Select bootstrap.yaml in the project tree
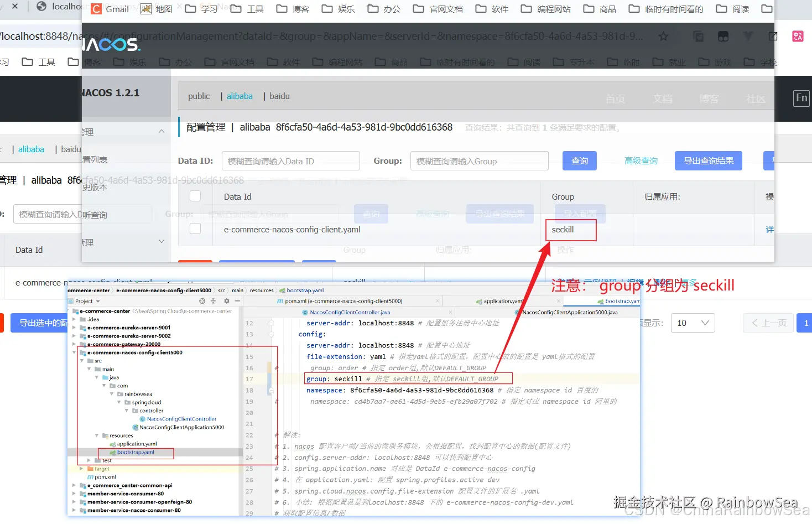The image size is (812, 524). [136, 452]
